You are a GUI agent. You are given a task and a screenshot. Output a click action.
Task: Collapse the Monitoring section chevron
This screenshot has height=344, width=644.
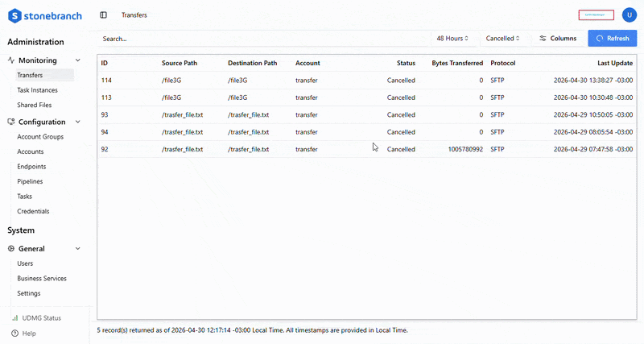coord(77,60)
